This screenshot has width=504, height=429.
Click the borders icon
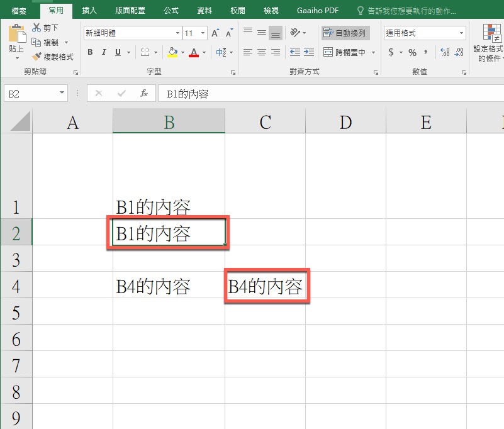[145, 52]
